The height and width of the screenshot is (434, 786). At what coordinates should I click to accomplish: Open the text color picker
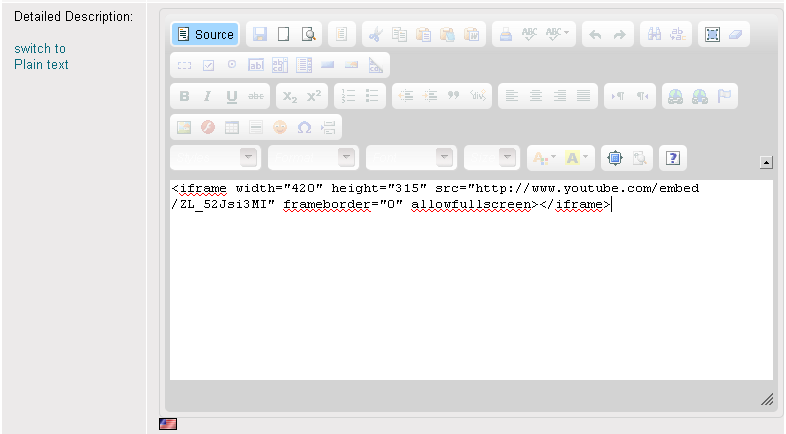click(544, 157)
